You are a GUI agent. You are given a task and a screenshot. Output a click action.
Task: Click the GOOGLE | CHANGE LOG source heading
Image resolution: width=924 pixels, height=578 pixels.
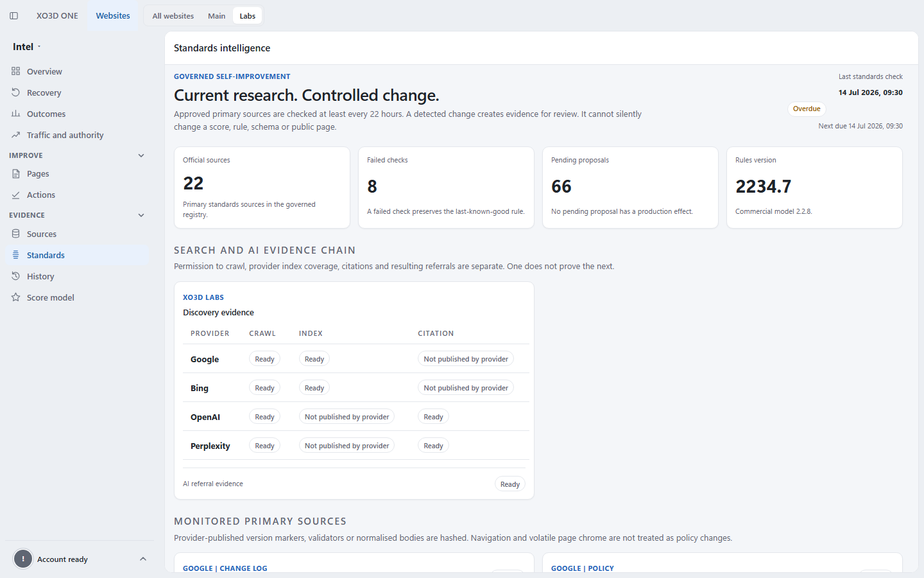click(x=225, y=568)
